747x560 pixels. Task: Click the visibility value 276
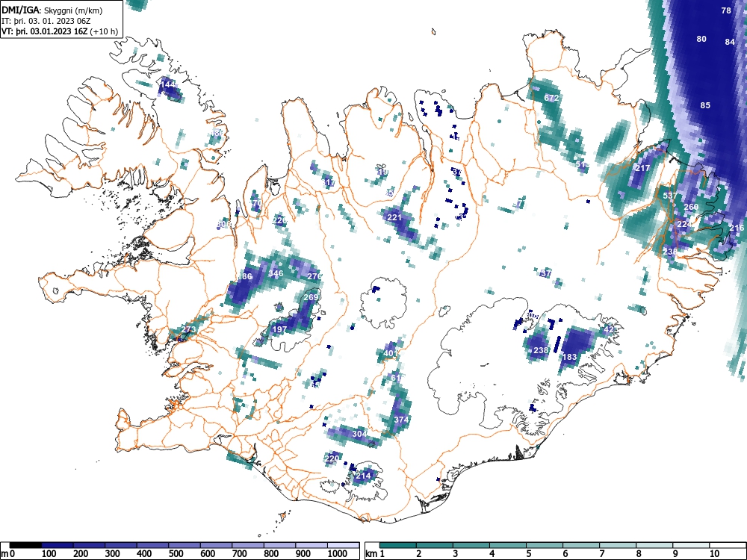(x=314, y=276)
